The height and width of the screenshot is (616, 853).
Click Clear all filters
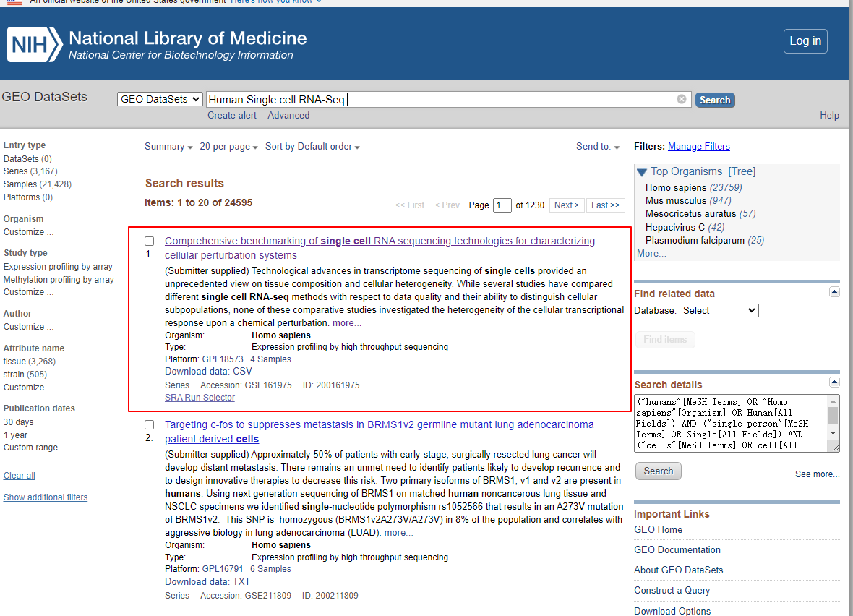click(19, 476)
